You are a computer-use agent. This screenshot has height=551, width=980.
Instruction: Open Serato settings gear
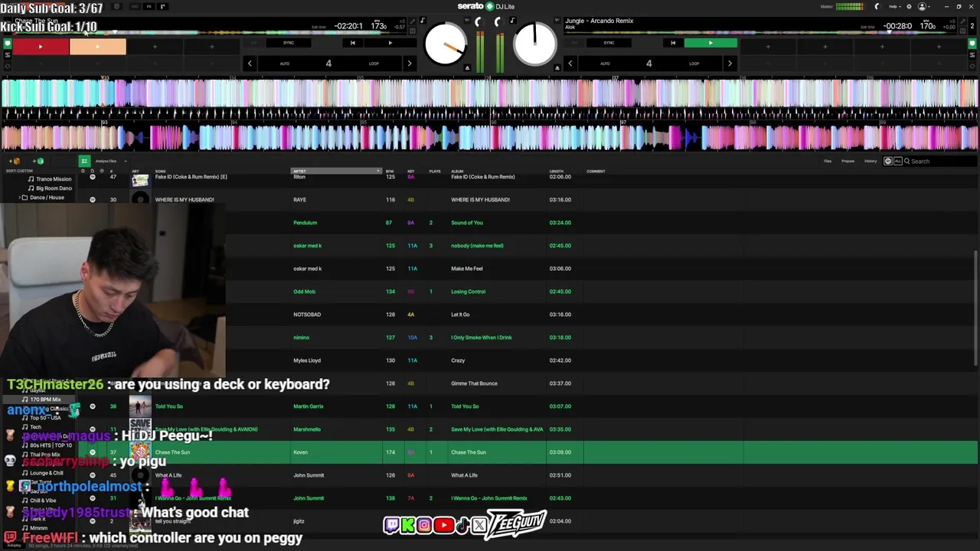(909, 6)
